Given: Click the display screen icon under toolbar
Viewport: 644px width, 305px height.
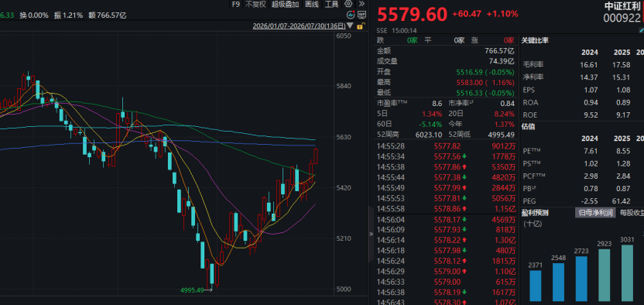Looking at the screenshot, I should pyautogui.click(x=361, y=15).
